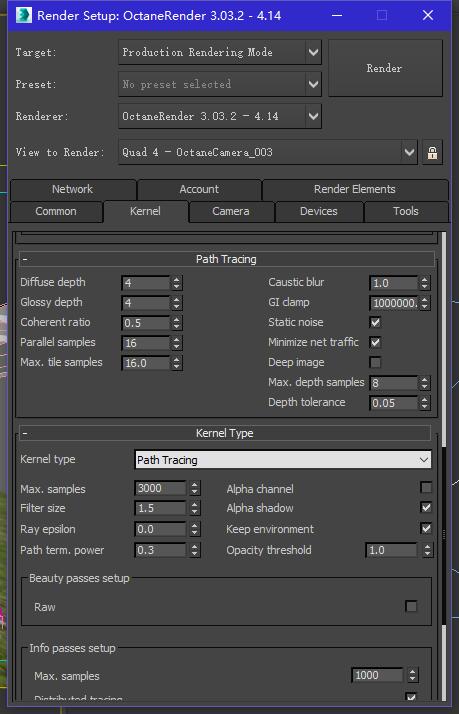The height and width of the screenshot is (714, 459).
Task: Click the Glossy depth value field
Action: click(146, 303)
